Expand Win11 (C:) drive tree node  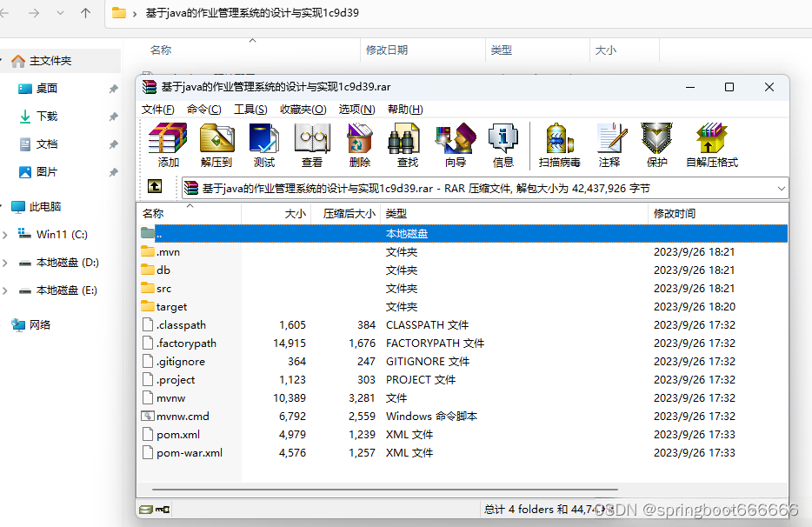pos(5,235)
